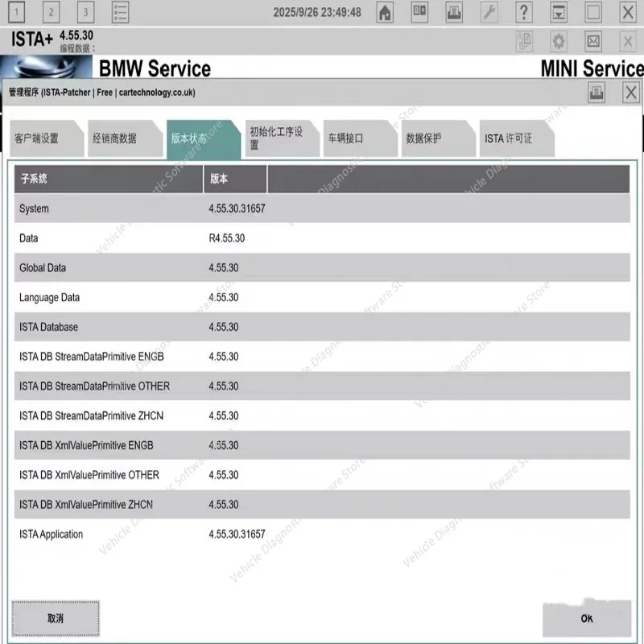644x644 pixels.
Task: Select the ISTA Application row
Action: point(322,534)
